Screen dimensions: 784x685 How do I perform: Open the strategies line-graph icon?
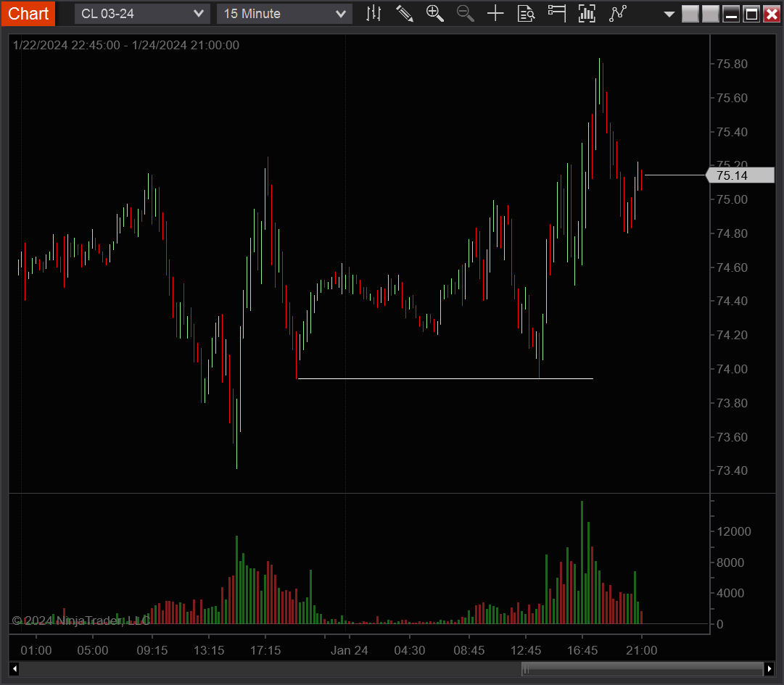tap(618, 14)
